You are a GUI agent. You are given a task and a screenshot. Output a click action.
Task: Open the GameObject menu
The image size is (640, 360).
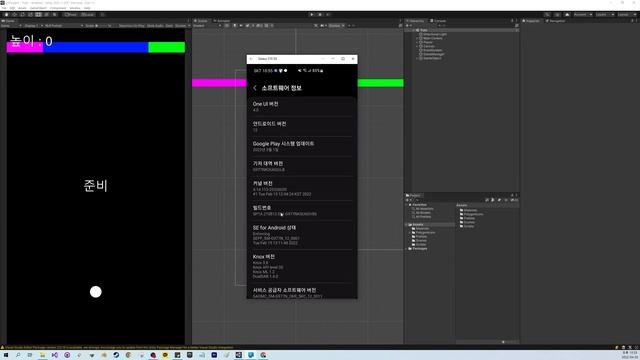[x=38, y=8]
